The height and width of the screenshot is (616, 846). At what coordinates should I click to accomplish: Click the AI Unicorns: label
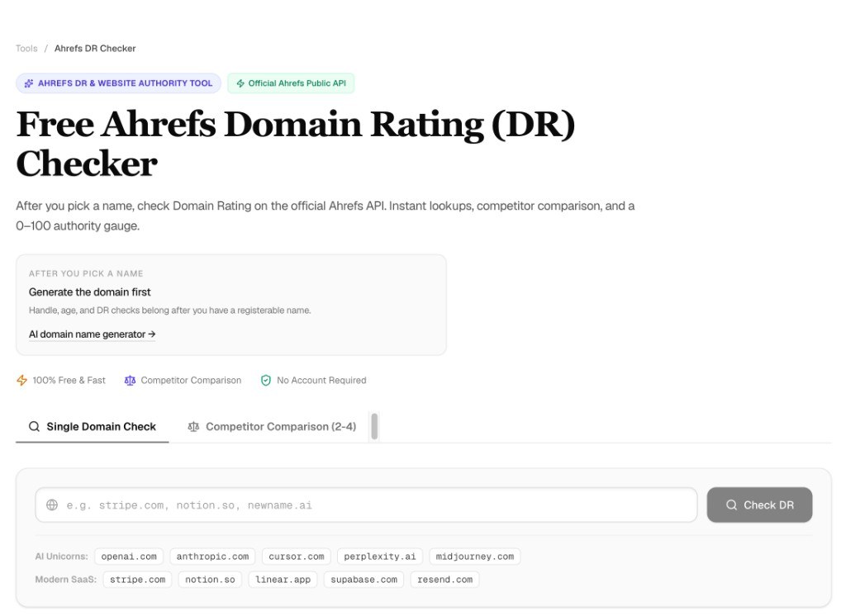click(61, 557)
